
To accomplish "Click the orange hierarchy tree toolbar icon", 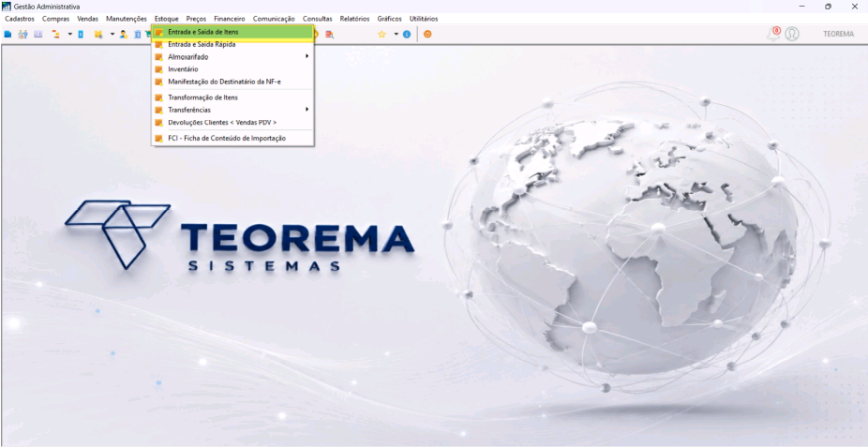I will pos(56,35).
